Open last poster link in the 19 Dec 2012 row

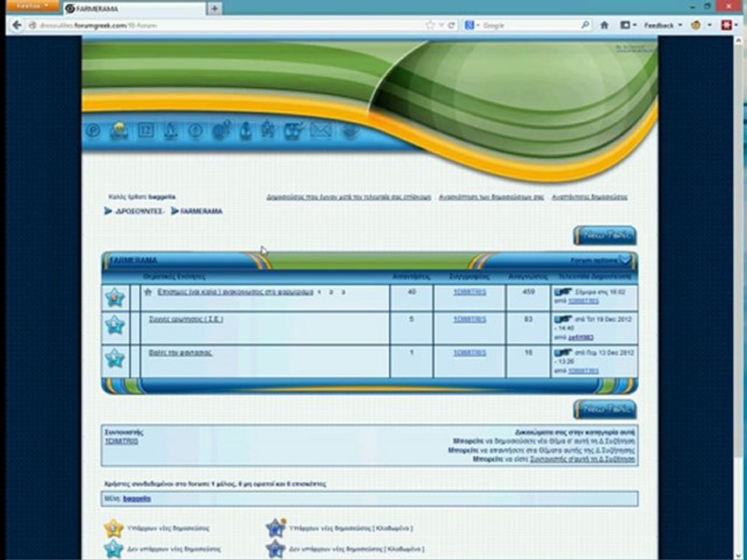pyautogui.click(x=580, y=338)
